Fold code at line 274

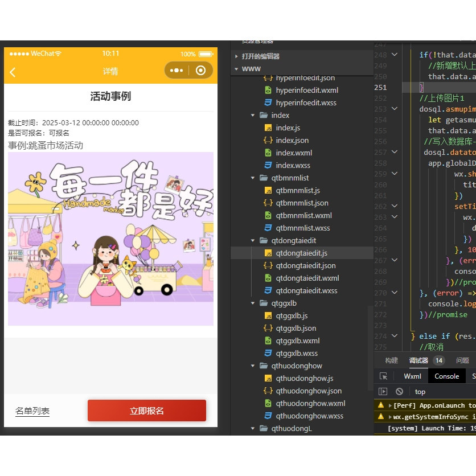coord(395,336)
